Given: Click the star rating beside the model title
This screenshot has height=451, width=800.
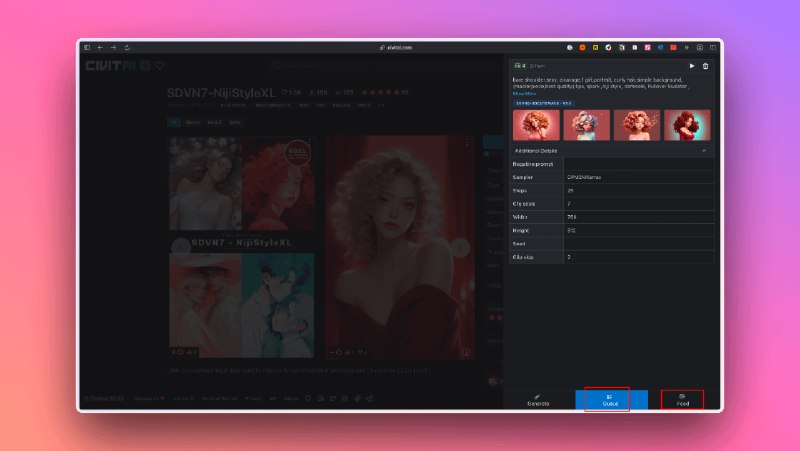Looking at the screenshot, I should (381, 92).
